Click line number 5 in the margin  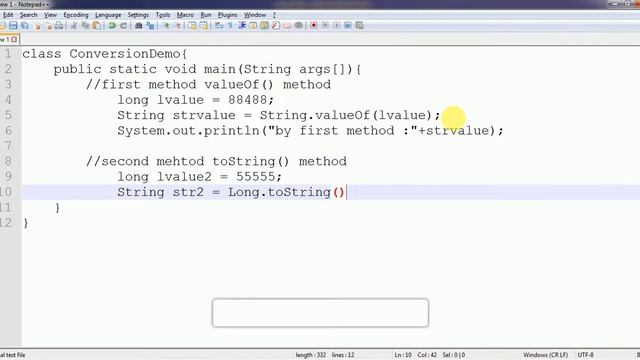[8, 115]
